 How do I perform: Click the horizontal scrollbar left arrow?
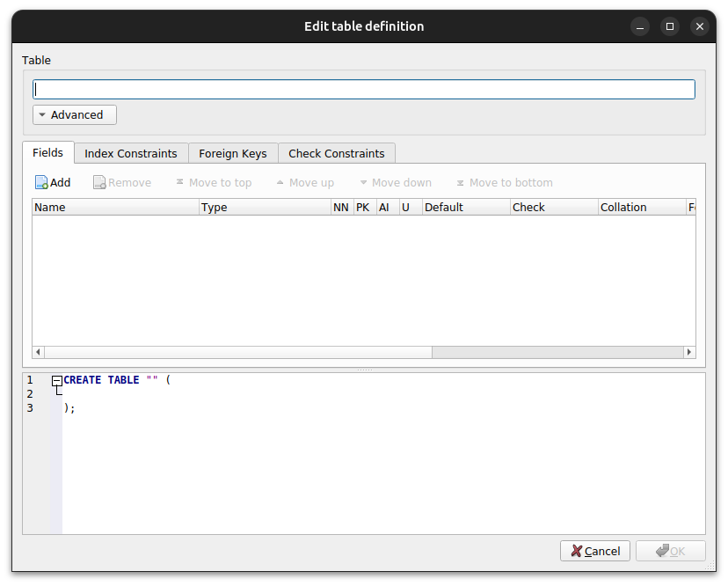39,352
